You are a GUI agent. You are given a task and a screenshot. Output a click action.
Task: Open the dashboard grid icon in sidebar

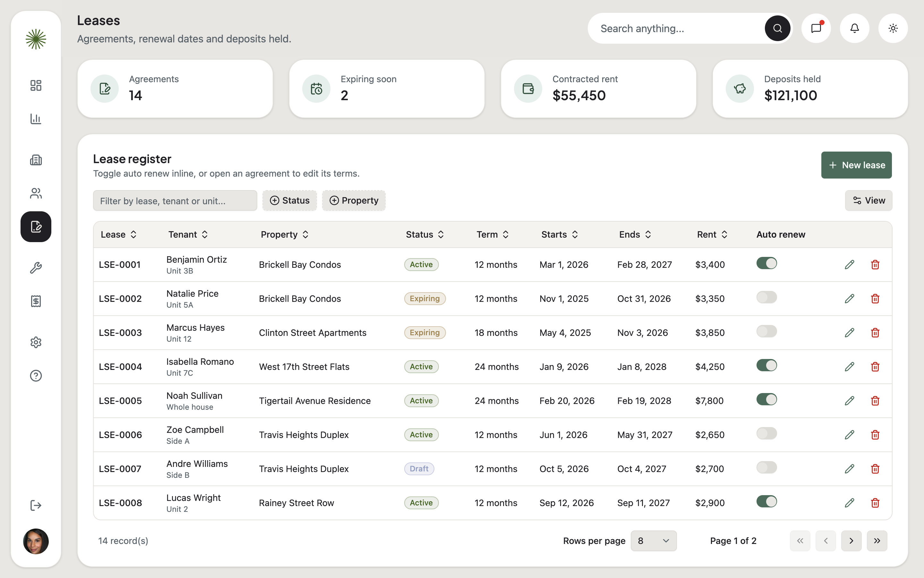pyautogui.click(x=36, y=85)
